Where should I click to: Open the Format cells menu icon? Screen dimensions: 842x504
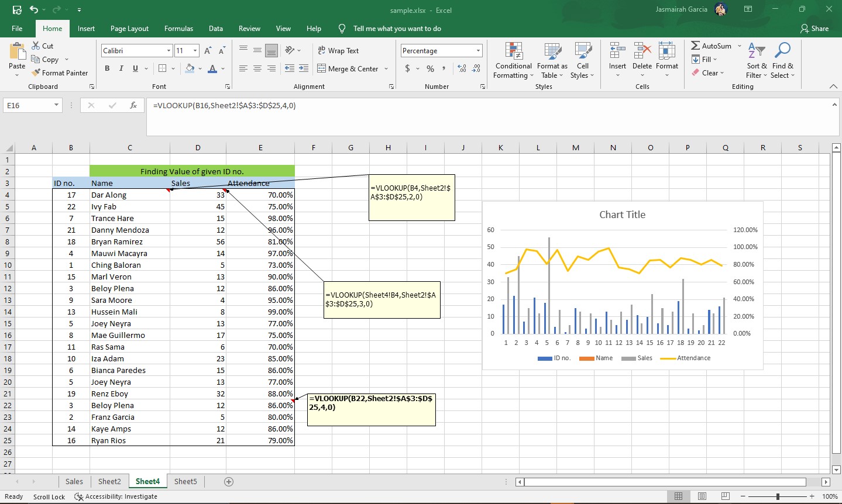click(x=666, y=51)
